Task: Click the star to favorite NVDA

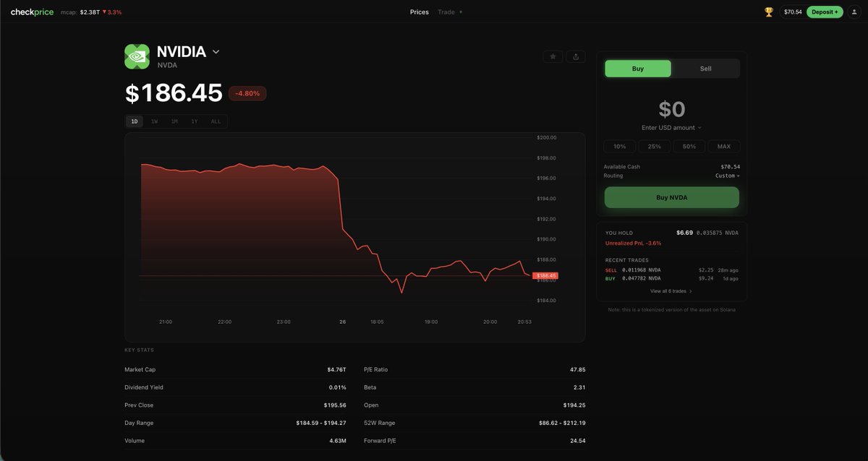Action: point(553,56)
